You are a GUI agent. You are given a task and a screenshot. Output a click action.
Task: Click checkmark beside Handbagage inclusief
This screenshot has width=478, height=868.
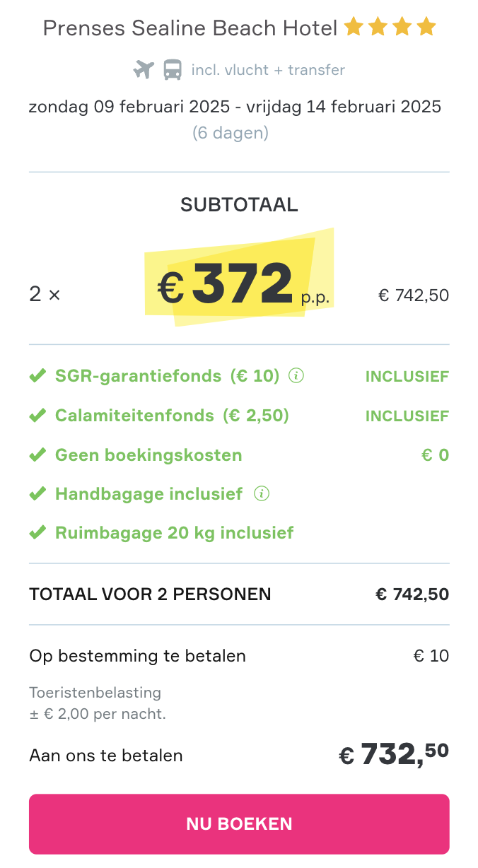click(x=37, y=494)
